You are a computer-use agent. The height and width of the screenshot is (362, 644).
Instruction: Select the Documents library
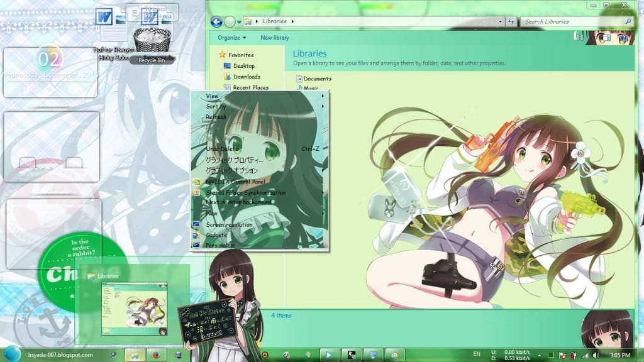click(316, 79)
